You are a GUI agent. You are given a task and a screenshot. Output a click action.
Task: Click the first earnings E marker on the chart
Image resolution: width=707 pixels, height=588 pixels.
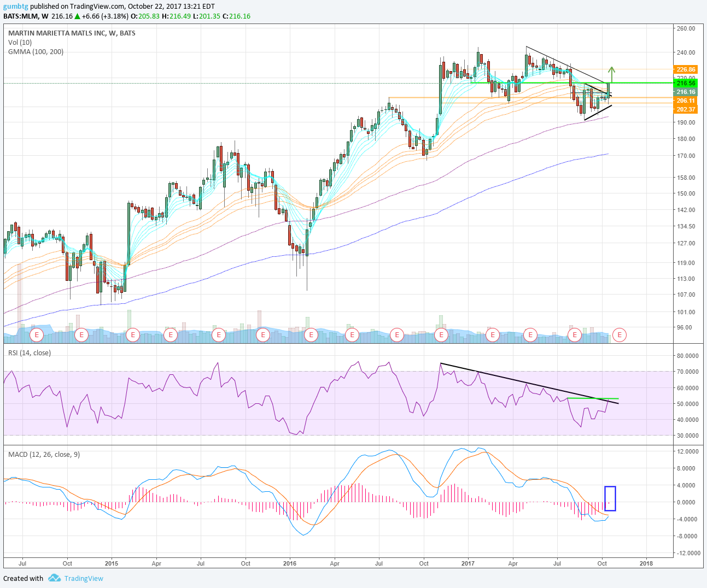[x=37, y=334]
